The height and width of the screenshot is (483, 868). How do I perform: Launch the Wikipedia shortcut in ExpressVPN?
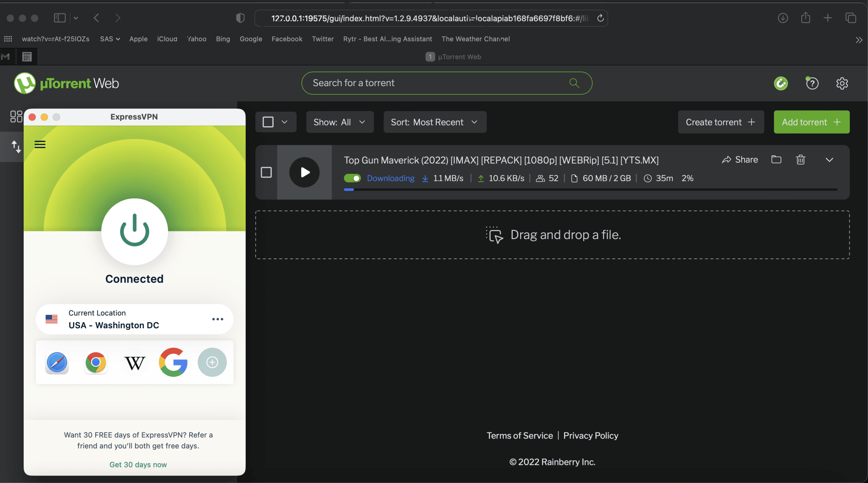coord(135,362)
